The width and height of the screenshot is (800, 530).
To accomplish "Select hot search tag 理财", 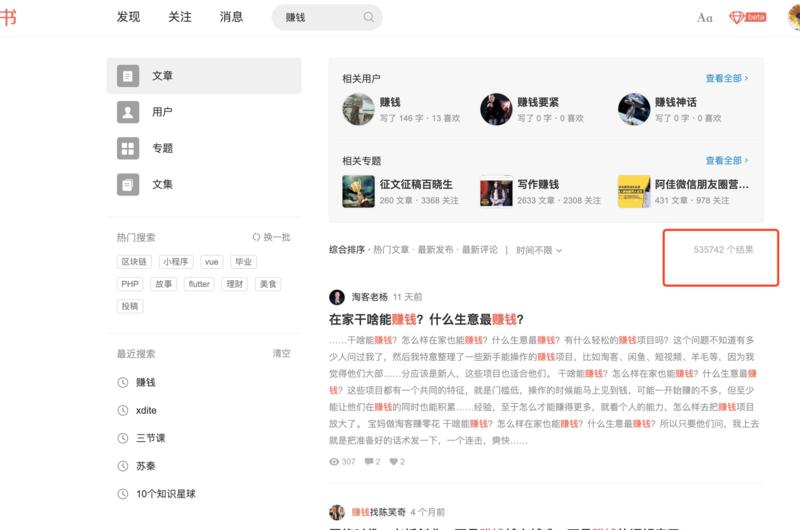I will (x=234, y=284).
